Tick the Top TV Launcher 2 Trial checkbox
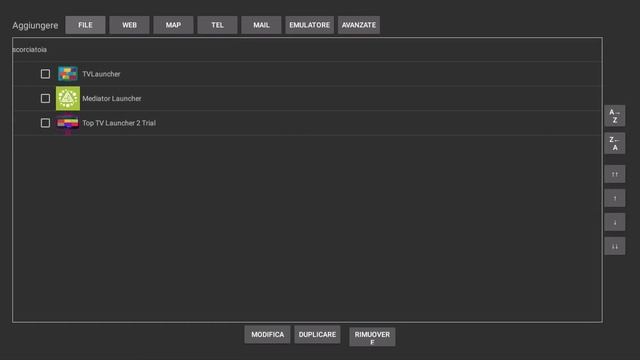 (45, 123)
